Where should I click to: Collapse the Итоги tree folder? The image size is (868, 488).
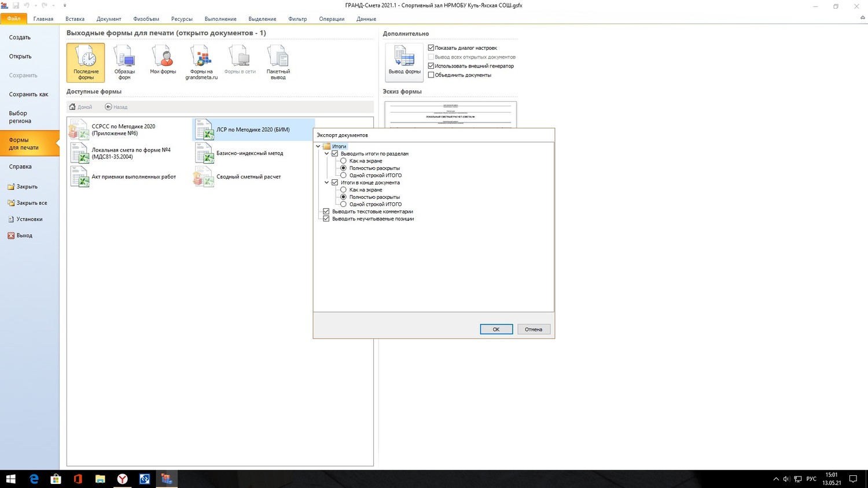pos(318,146)
